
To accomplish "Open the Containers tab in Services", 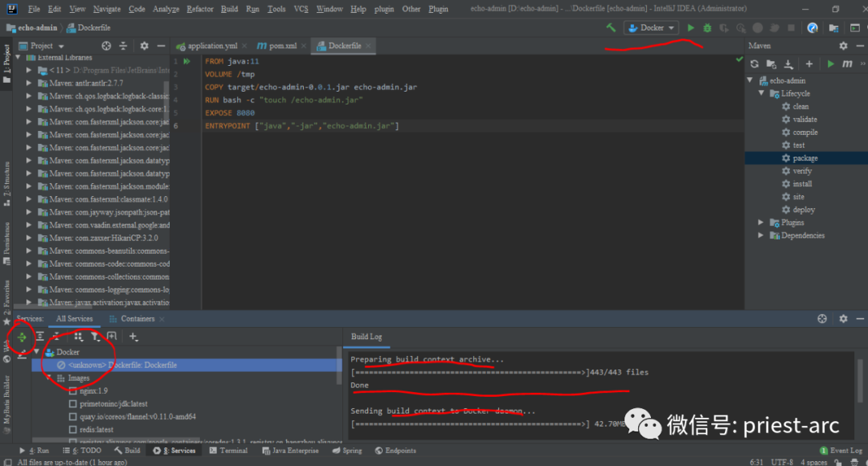I will pos(137,319).
